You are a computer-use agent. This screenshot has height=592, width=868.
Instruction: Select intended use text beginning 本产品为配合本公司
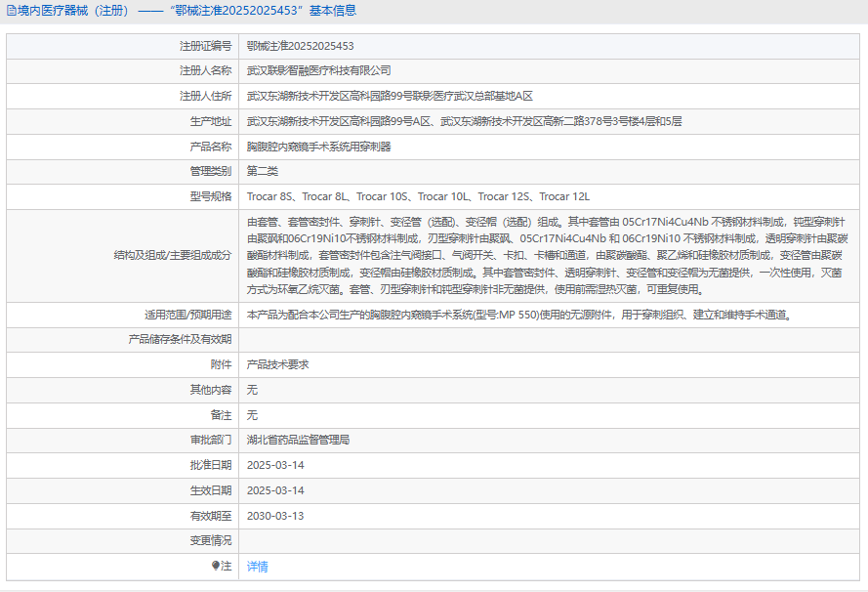coord(521,316)
